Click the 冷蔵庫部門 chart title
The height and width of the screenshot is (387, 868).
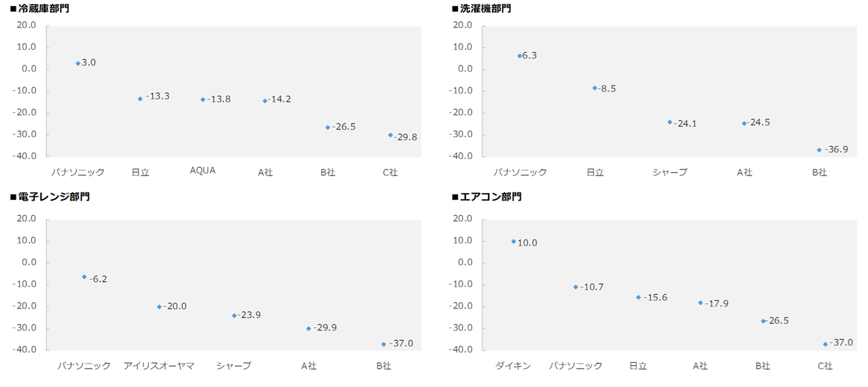[x=44, y=9]
